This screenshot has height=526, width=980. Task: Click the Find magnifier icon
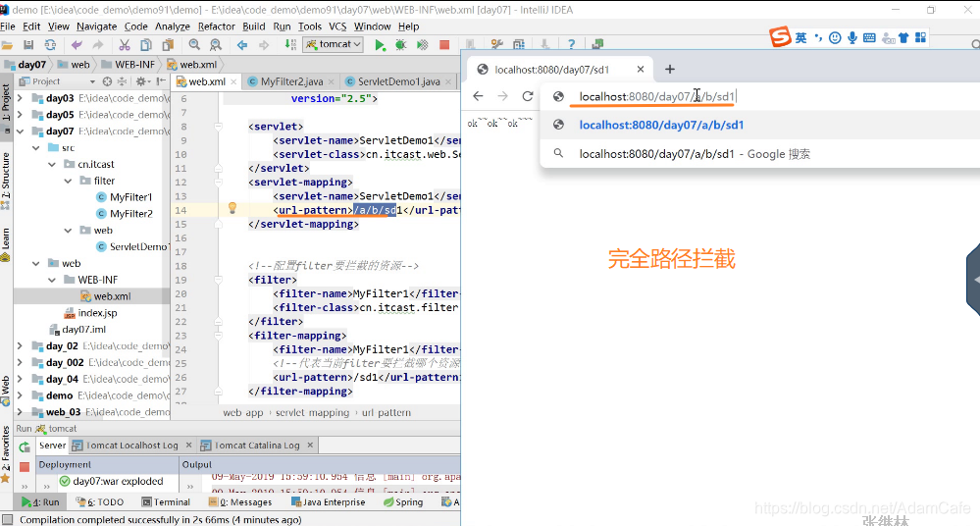194,45
